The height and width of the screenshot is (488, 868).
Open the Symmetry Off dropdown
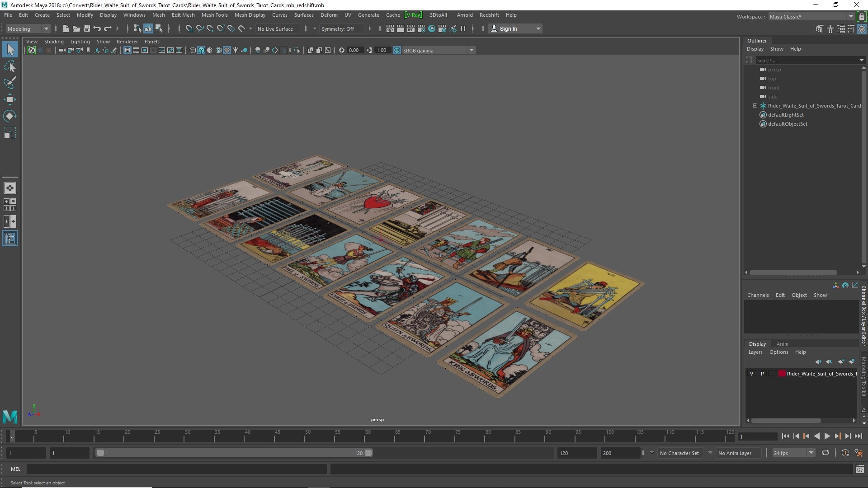tap(342, 28)
